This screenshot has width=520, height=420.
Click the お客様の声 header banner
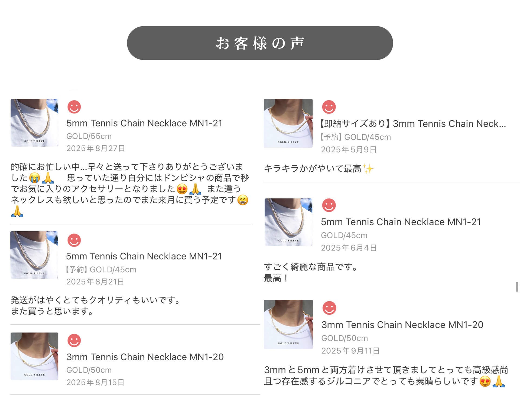[260, 43]
